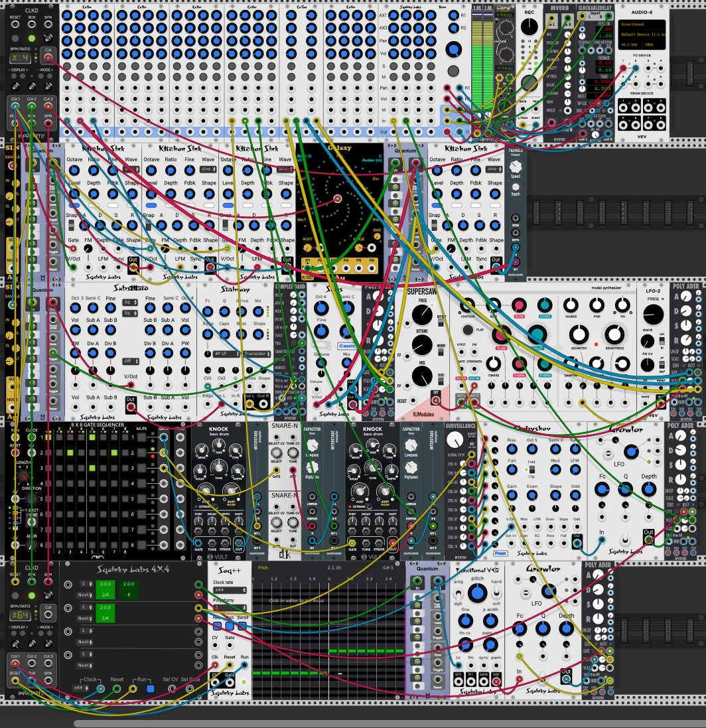This screenshot has height=728, width=706.
Task: Click the upper SNARE-N OUT jack
Action: [x=293, y=470]
